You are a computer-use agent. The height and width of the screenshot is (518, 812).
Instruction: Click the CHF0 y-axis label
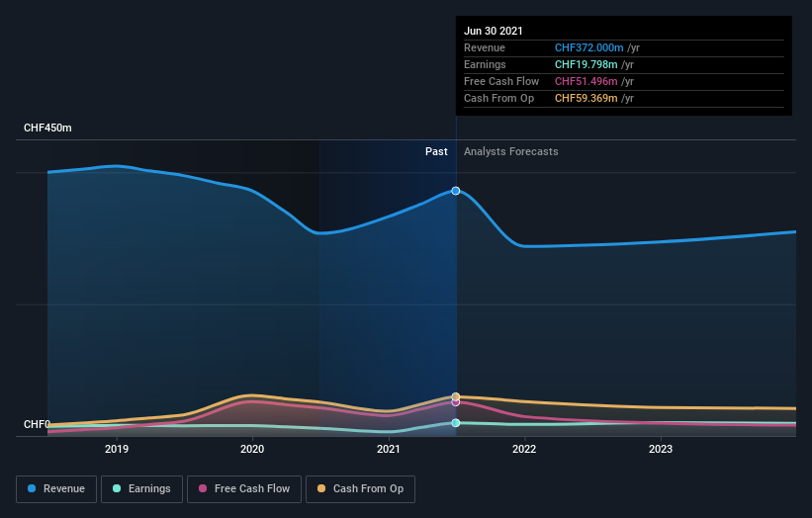(x=37, y=424)
